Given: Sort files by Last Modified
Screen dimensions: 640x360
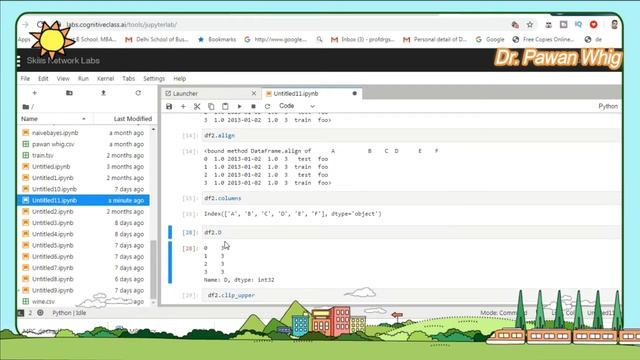Looking at the screenshot, I should (133, 119).
